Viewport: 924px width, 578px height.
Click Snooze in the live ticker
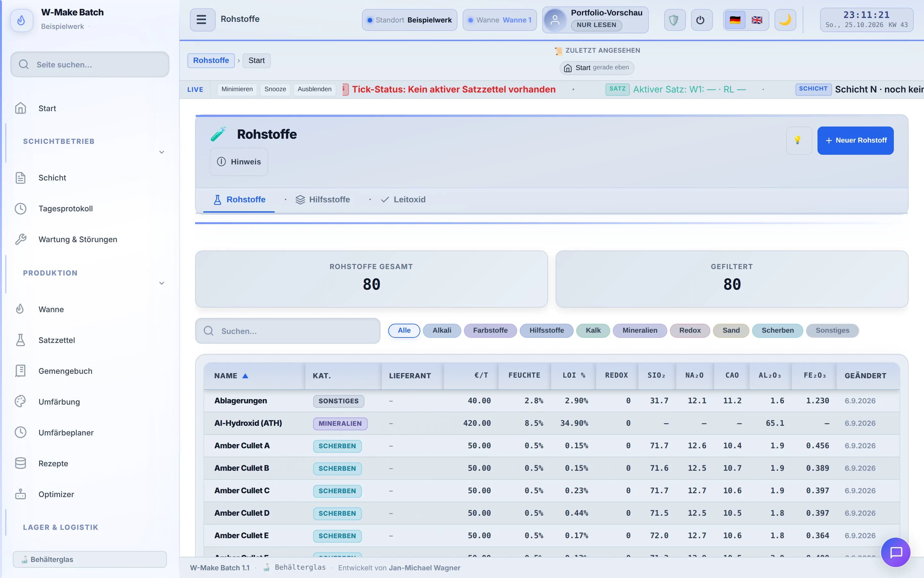coord(275,89)
